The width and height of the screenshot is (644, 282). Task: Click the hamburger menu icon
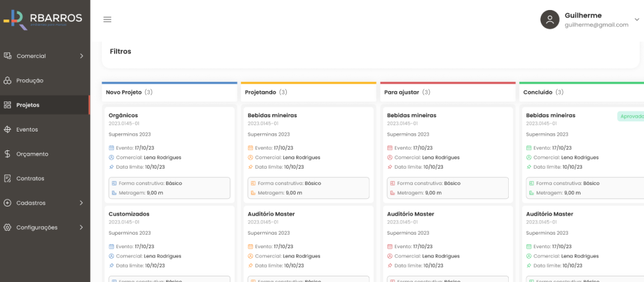tap(108, 20)
